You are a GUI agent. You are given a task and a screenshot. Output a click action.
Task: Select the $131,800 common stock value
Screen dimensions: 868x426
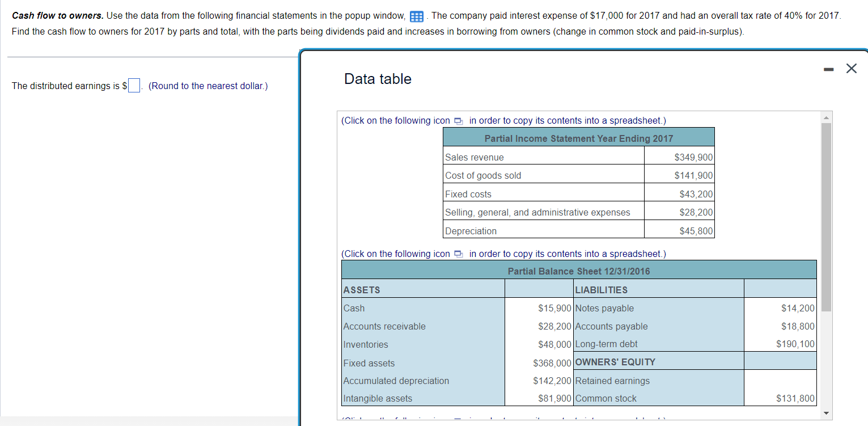[x=795, y=398]
